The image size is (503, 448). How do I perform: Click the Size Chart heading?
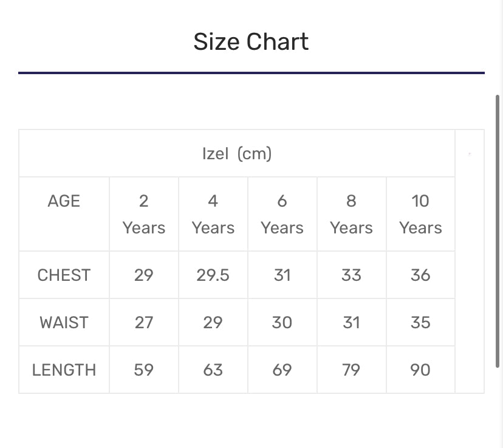tap(251, 42)
